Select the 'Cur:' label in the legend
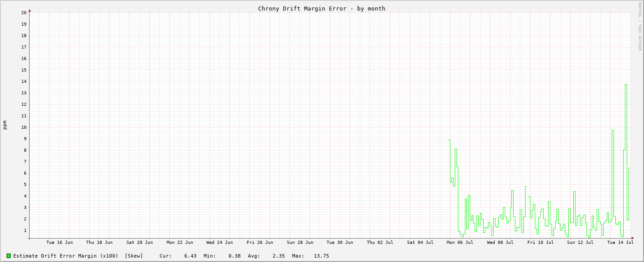The width and height of the screenshot is (644, 262). click(166, 256)
